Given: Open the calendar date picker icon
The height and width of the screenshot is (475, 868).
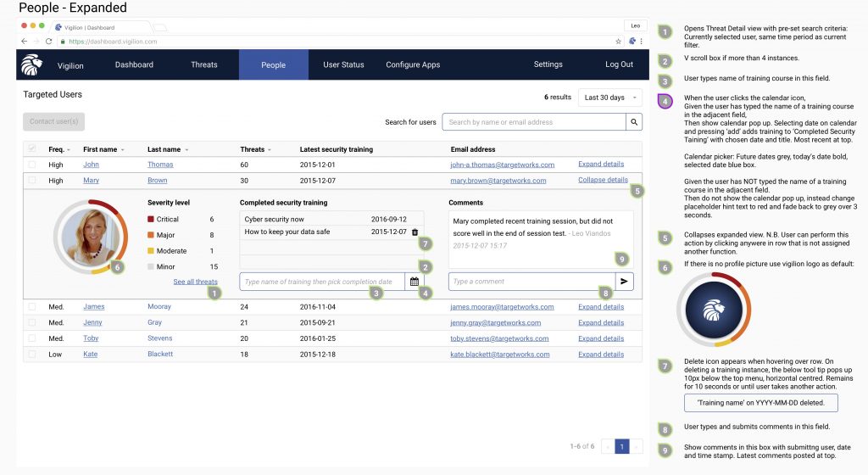Looking at the screenshot, I should coord(415,281).
